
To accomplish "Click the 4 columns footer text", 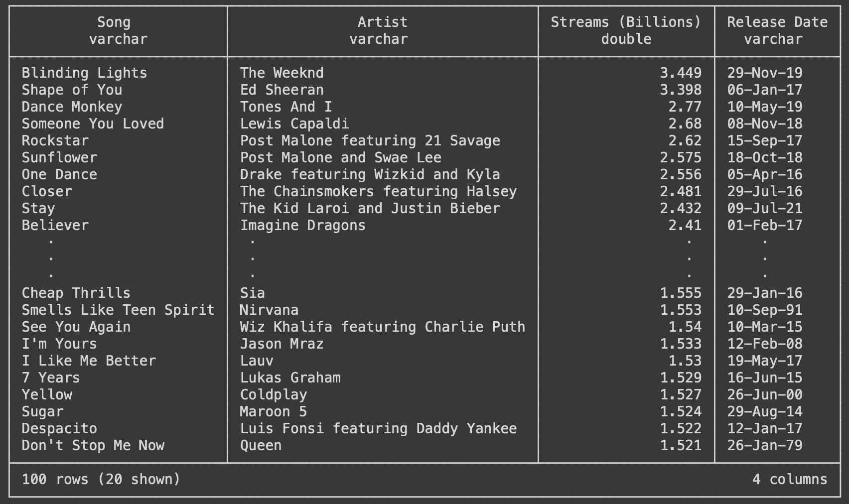I will click(789, 480).
